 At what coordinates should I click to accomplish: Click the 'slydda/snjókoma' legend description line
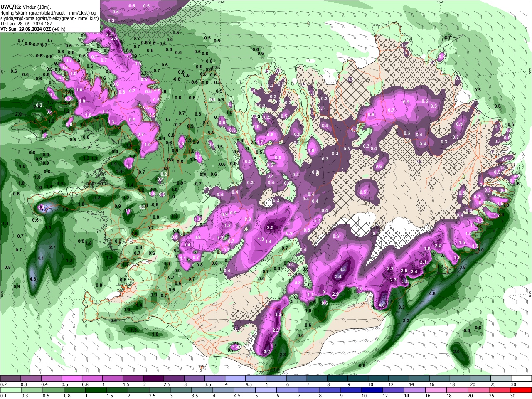49,18
